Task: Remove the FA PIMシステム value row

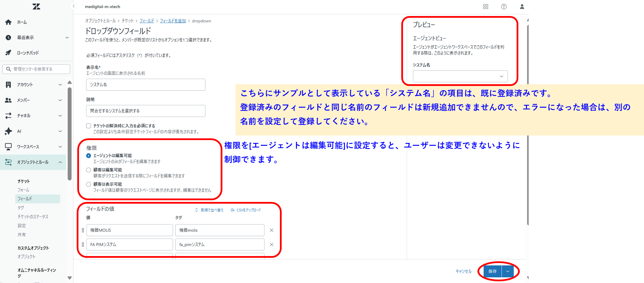Action: click(272, 245)
